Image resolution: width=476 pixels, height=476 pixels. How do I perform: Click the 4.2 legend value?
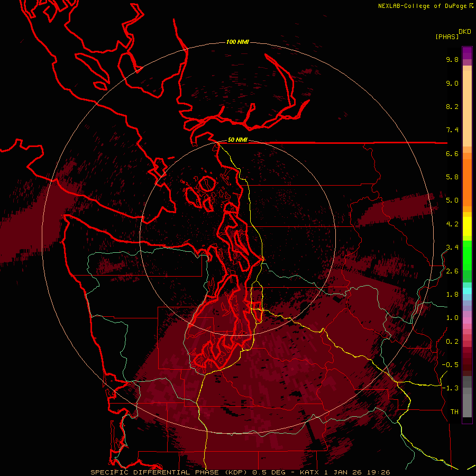[452, 224]
